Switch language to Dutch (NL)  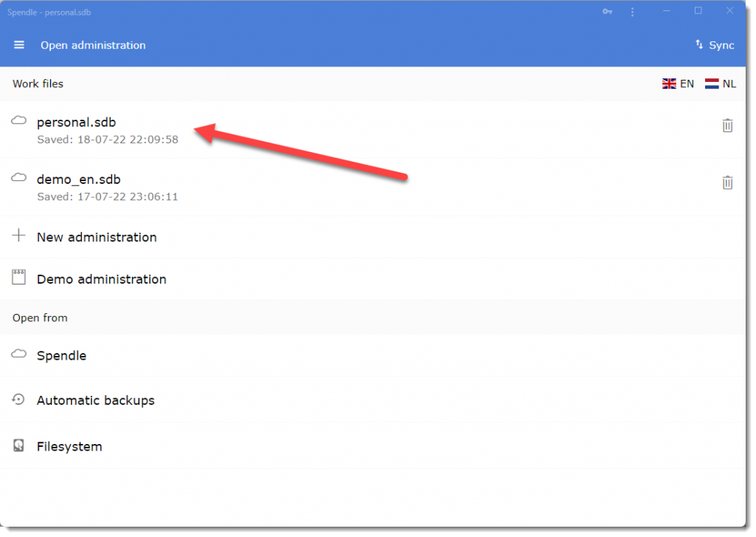tap(721, 84)
